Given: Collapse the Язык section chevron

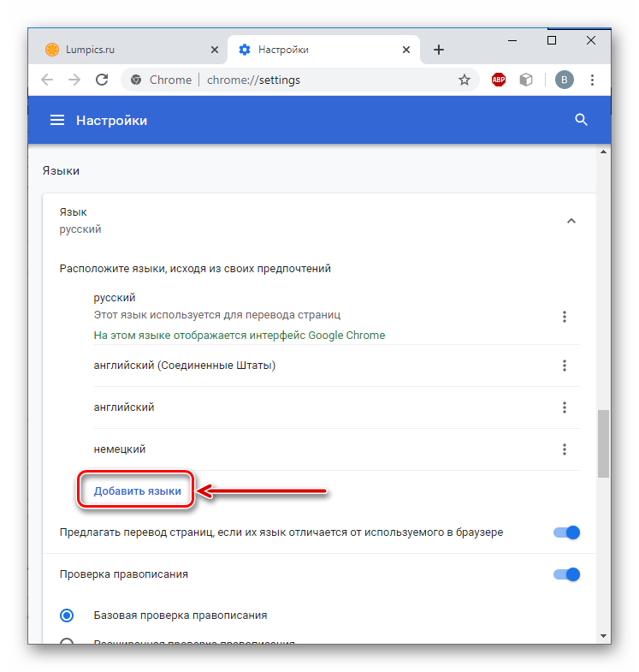Looking at the screenshot, I should point(571,221).
